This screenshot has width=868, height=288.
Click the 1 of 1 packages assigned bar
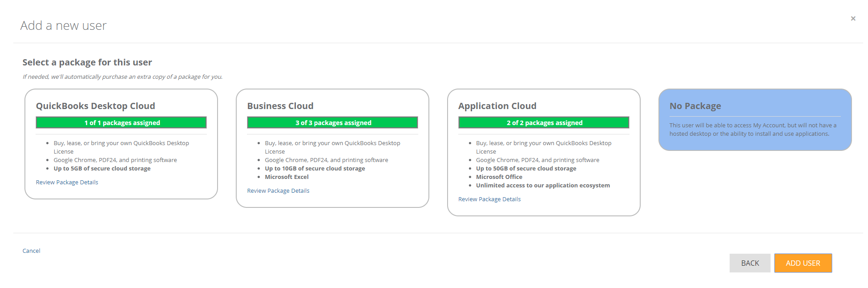[121, 123]
